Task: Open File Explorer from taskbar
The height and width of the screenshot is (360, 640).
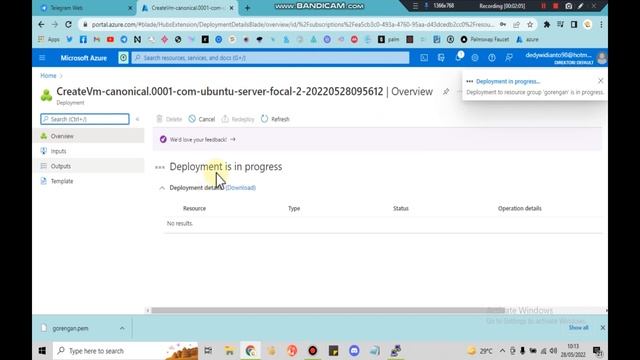Action: point(229,351)
